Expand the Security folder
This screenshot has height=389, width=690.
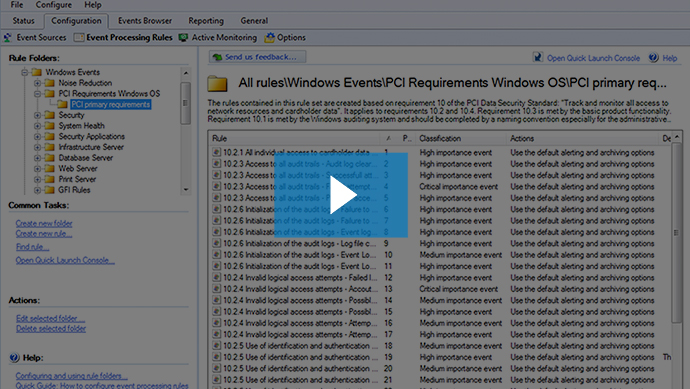[x=37, y=115]
